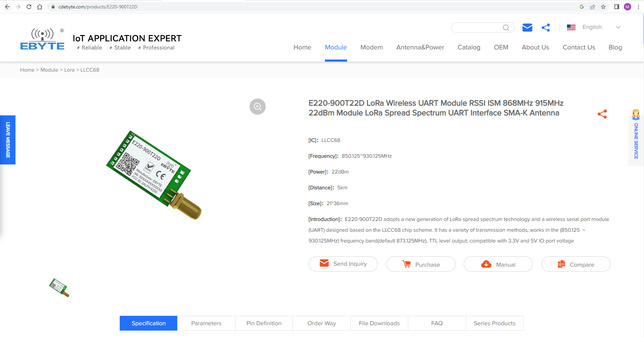Click the magnifier zoom icon on product image

click(258, 107)
